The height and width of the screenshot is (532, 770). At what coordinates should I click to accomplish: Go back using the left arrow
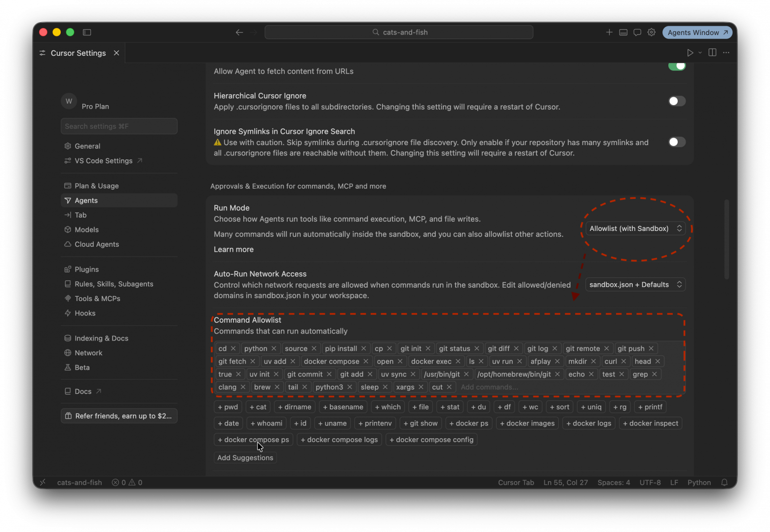[239, 33]
